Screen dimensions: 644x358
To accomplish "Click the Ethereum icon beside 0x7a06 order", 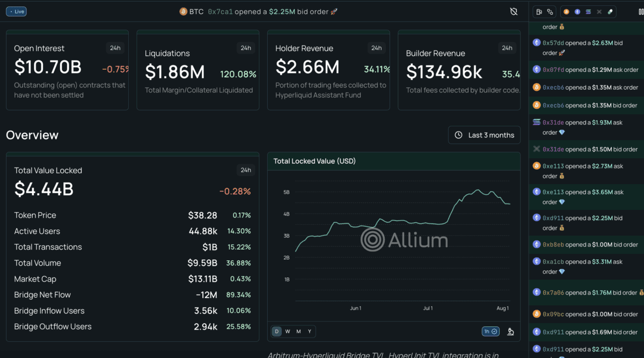I will coord(537,292).
